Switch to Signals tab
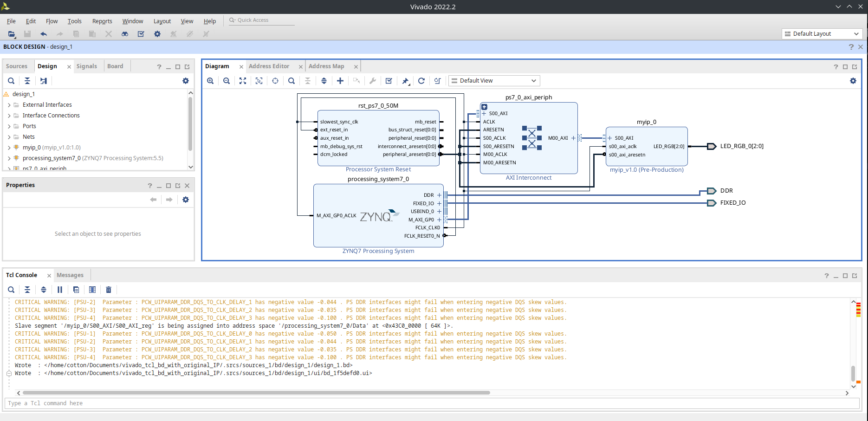Screen dimensions: 868x421 click(87, 66)
